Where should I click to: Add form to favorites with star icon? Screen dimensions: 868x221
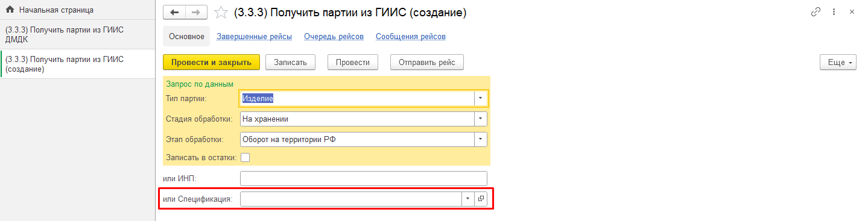(221, 12)
